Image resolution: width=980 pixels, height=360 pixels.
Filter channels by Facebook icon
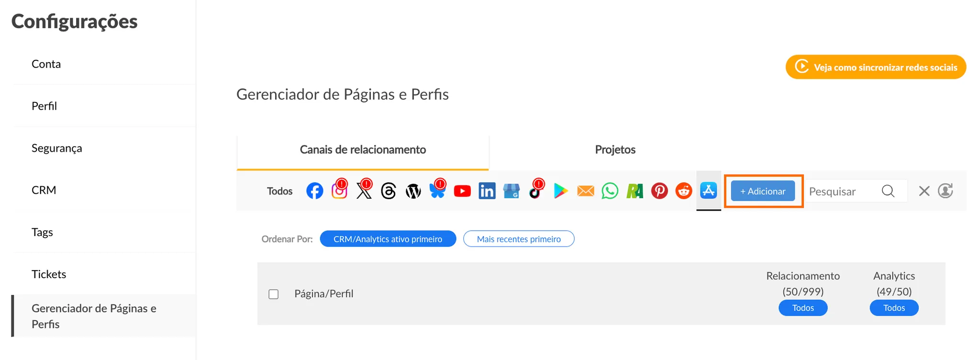(x=314, y=191)
